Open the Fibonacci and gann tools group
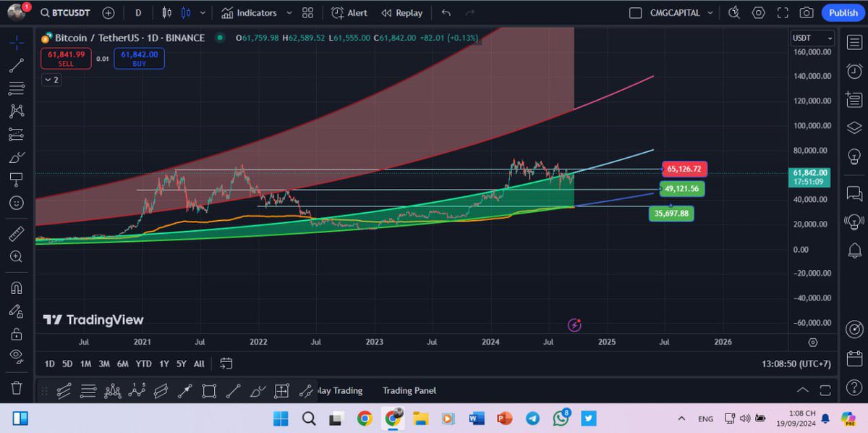The width and height of the screenshot is (868, 433). point(17,88)
